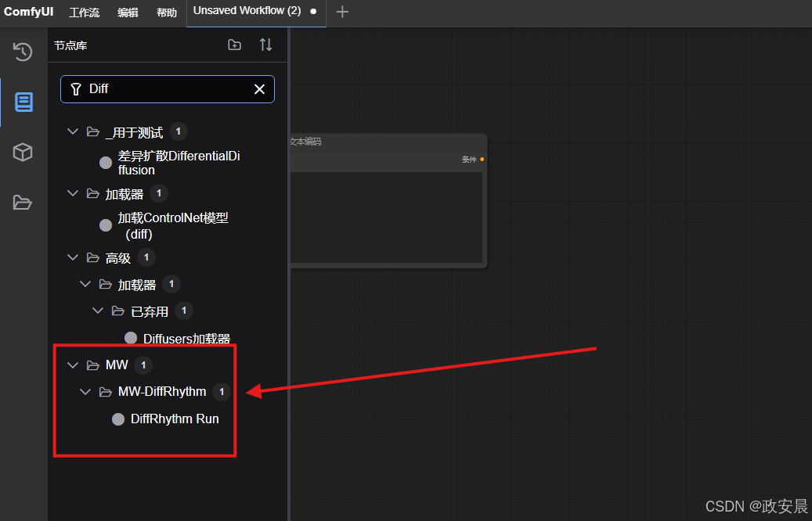Screen dimensions: 812x521
Task: Click the Diff search input field
Action: (168, 89)
